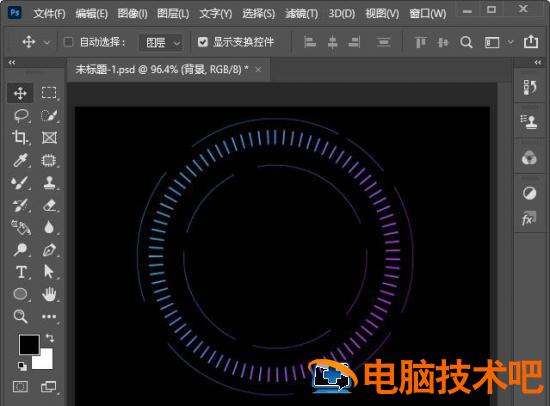
Task: Select the Ellipse shape tool
Action: click(x=20, y=294)
